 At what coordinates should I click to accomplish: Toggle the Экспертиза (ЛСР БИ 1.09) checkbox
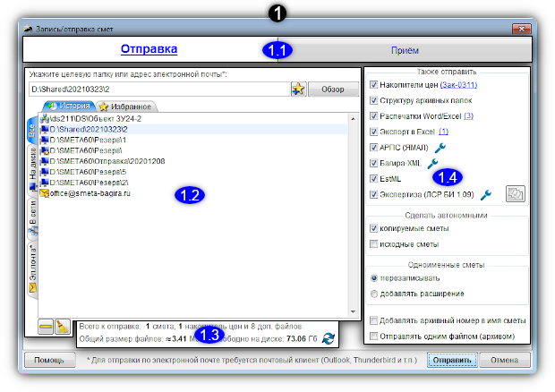coord(373,194)
